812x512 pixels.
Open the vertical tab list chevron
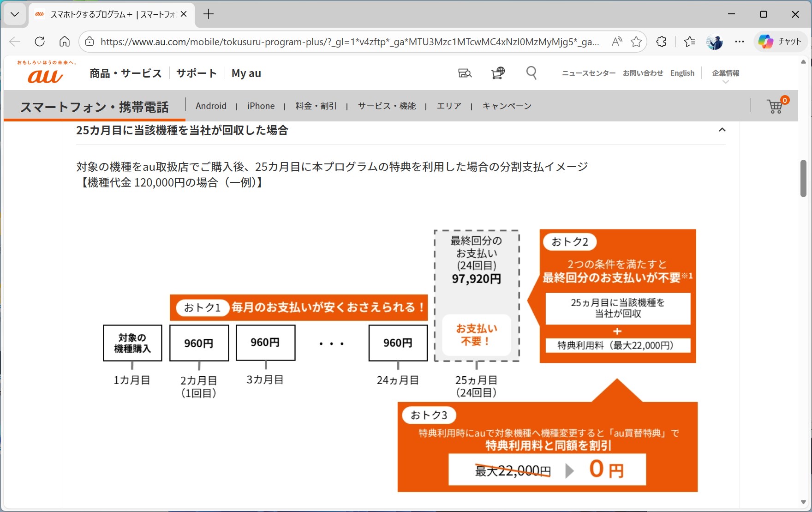[14, 14]
